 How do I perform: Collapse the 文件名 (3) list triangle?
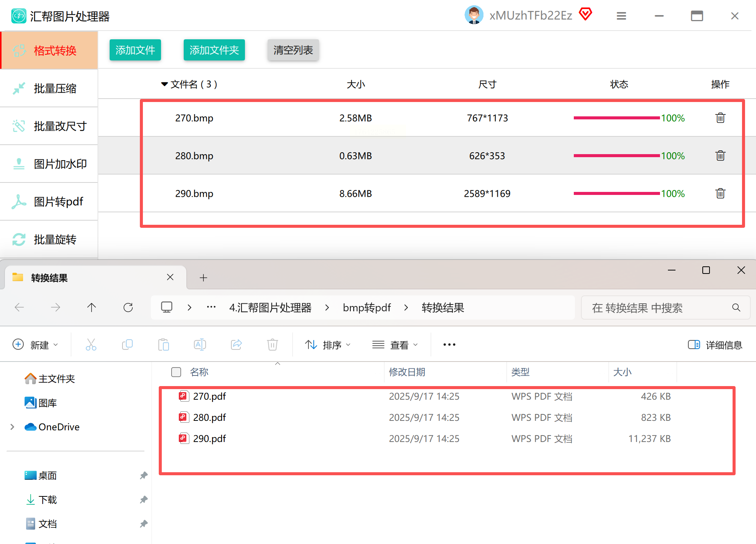[x=164, y=84]
